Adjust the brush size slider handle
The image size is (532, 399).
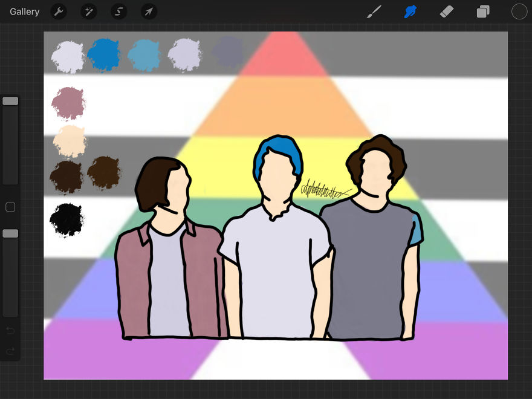pos(10,100)
